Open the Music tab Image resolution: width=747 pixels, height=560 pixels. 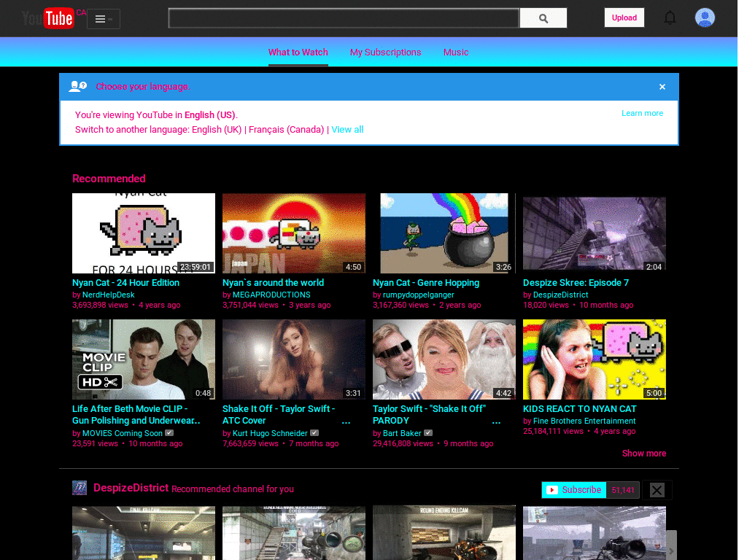tap(456, 52)
